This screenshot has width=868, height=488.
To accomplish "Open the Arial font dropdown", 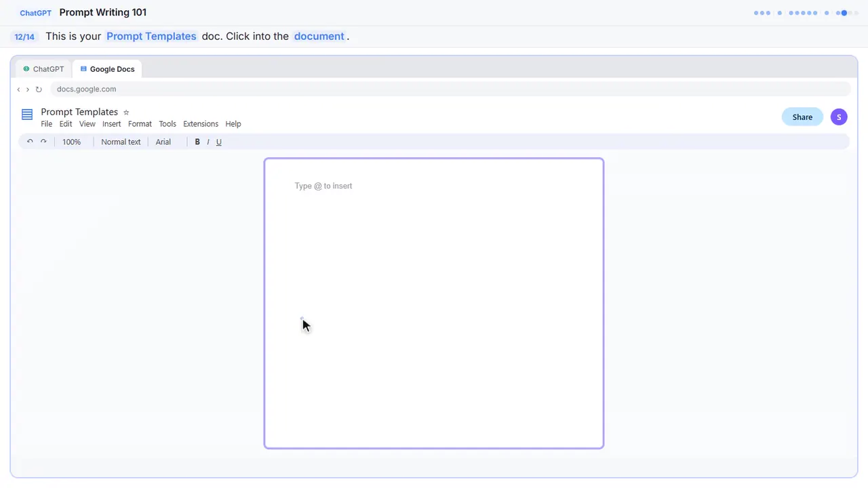I will click(x=163, y=142).
